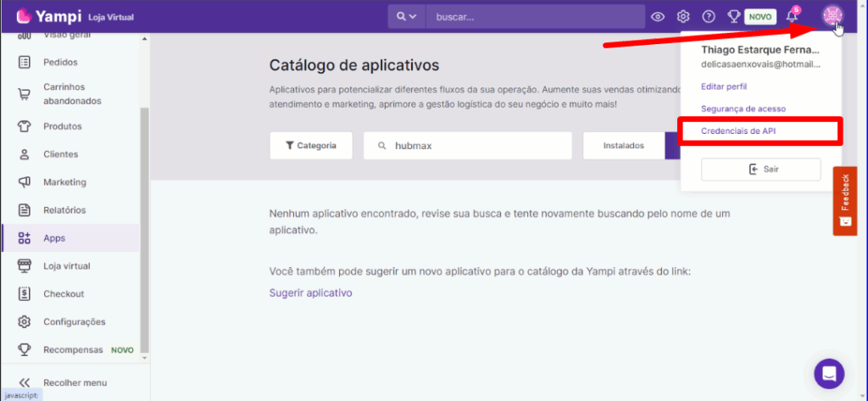Open the rewards trophy icon in header

(734, 16)
